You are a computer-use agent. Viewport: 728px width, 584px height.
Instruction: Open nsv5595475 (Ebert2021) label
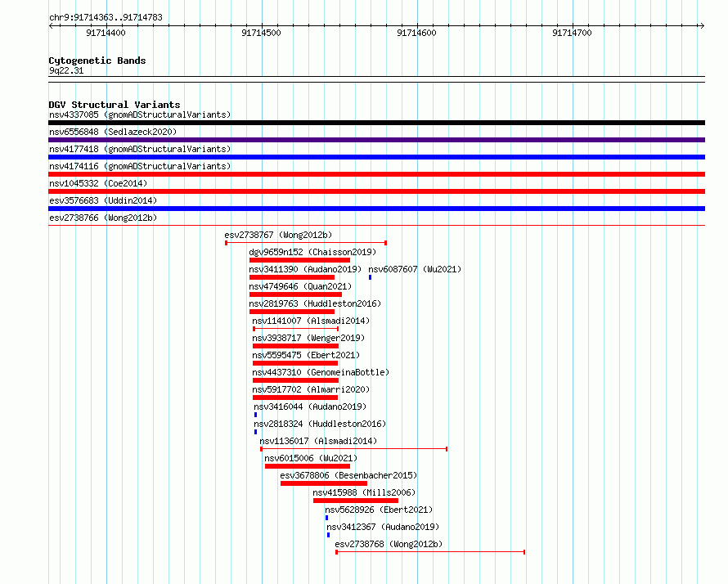tap(306, 355)
